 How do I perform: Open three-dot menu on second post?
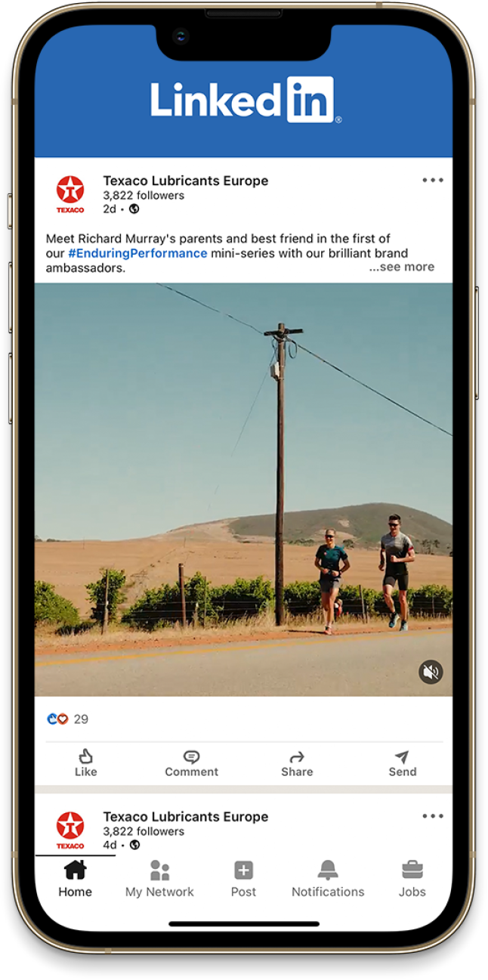click(x=433, y=816)
